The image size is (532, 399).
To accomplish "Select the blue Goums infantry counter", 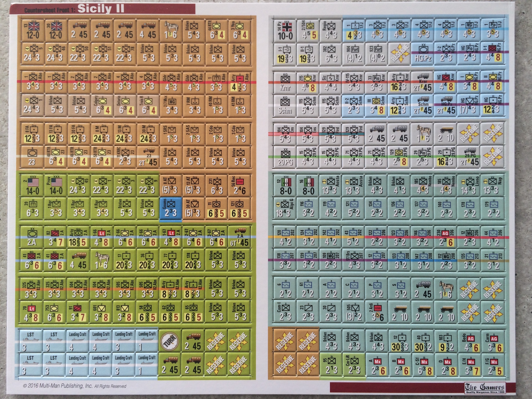I will pyautogui.click(x=171, y=209).
